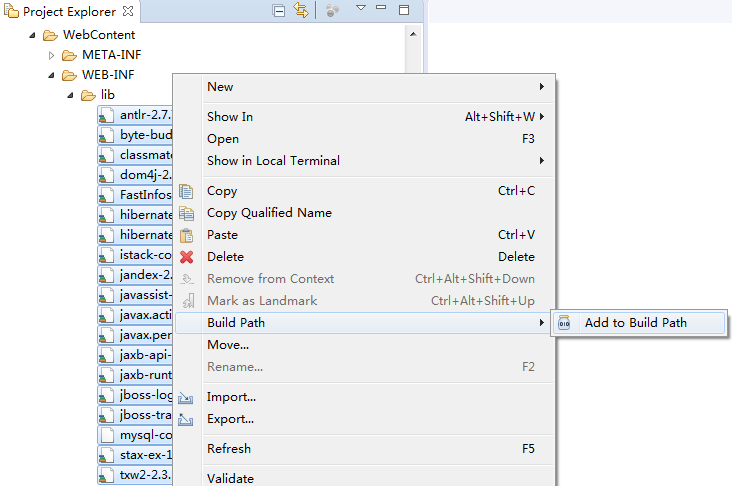
Task: Click the dom4j-2 jar file icon
Action: point(106,176)
